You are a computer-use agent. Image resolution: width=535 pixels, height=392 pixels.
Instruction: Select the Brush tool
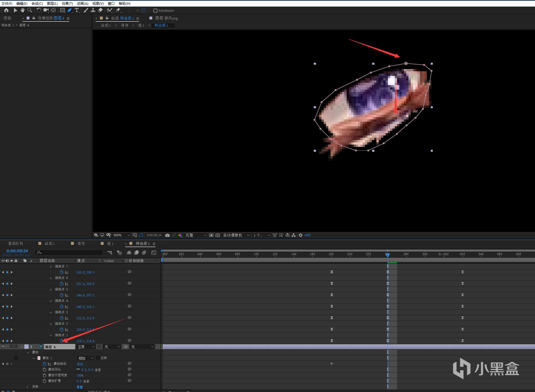[86, 10]
